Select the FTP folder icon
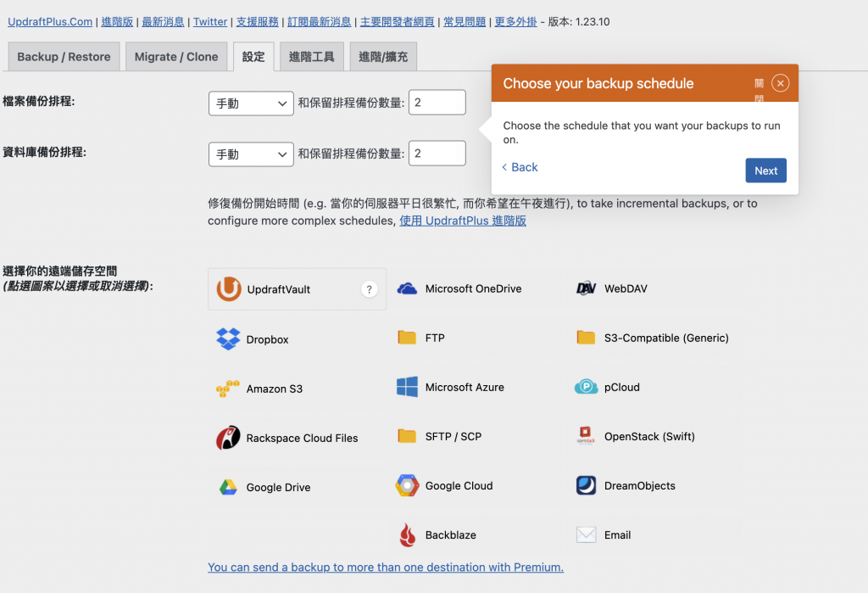Screen dimensions: 868x593 click(407, 338)
